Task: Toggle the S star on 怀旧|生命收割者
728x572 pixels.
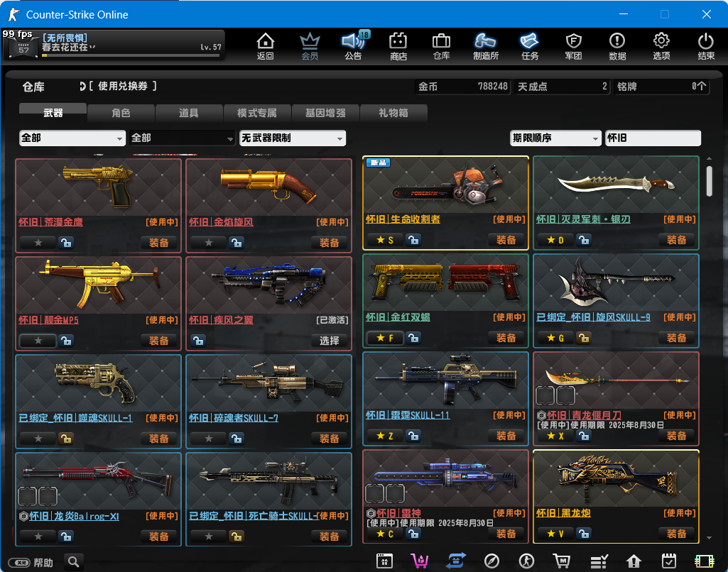Action: 385,240
